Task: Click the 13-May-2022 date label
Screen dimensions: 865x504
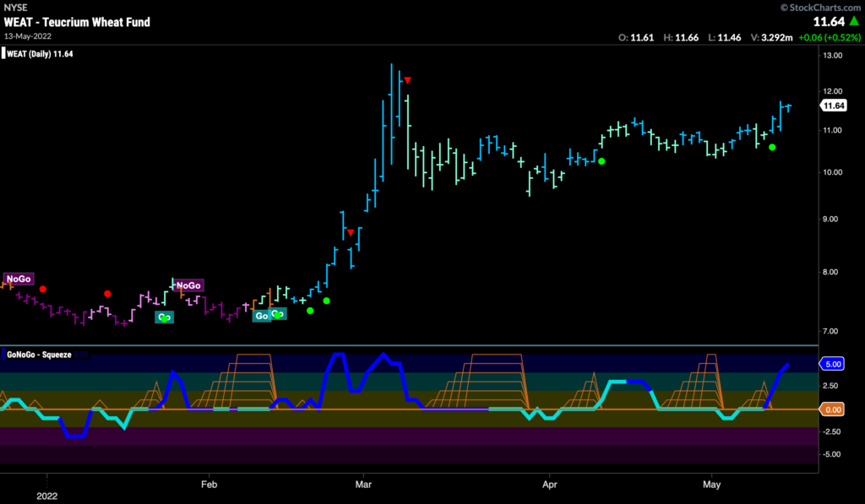Action: point(28,35)
